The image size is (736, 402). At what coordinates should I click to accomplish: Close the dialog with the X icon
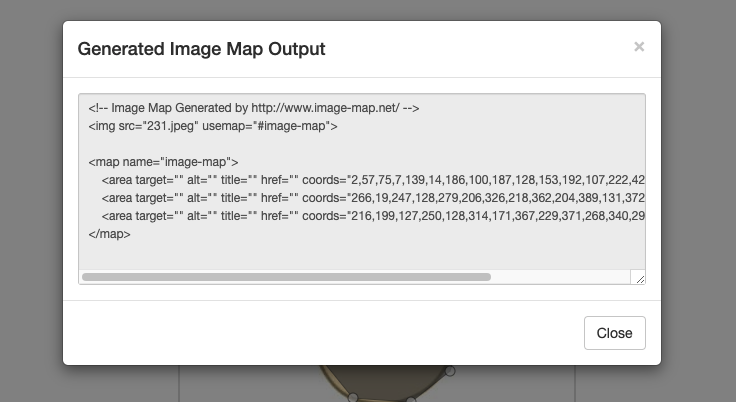coord(639,46)
